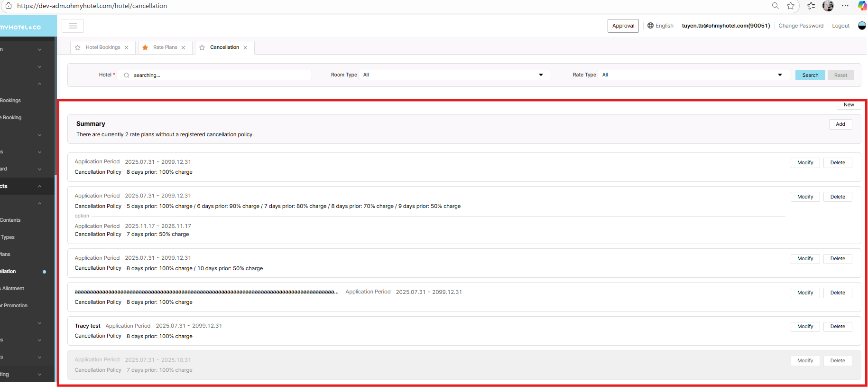Open browser zoom magnifier icon
Viewport: 868px width, 387px height.
775,6
